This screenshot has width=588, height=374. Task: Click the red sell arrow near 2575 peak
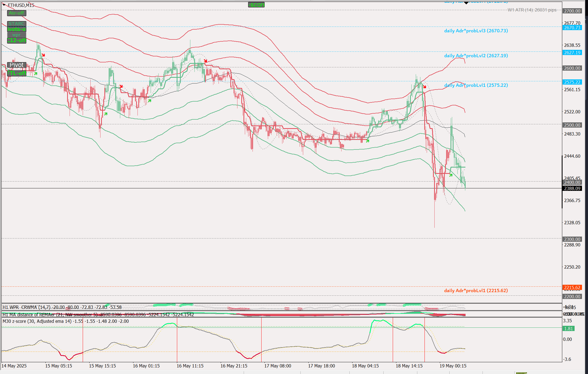coord(424,87)
